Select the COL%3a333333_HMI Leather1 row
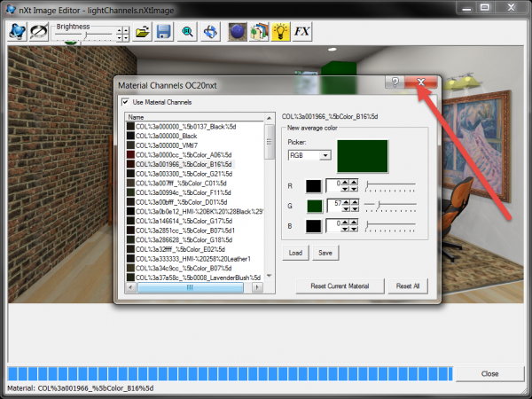Viewport: 532px width, 399px height. pyautogui.click(x=195, y=259)
